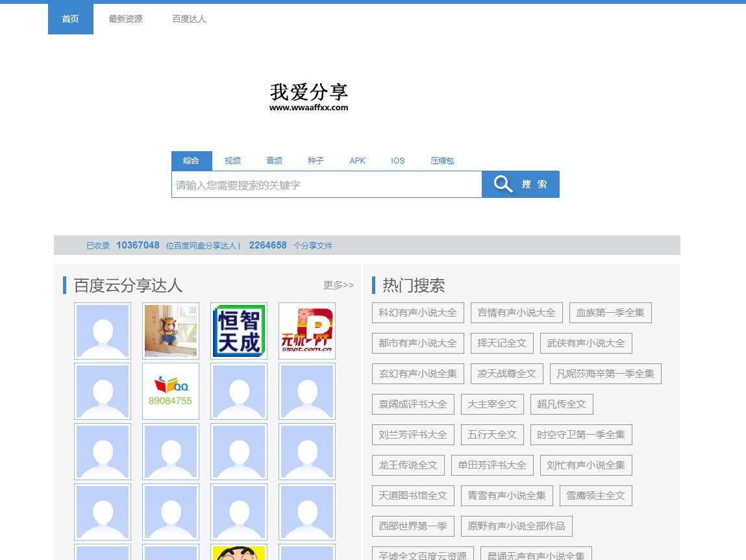
Task: Select the 压缩包 search tab
Action: 442,160
